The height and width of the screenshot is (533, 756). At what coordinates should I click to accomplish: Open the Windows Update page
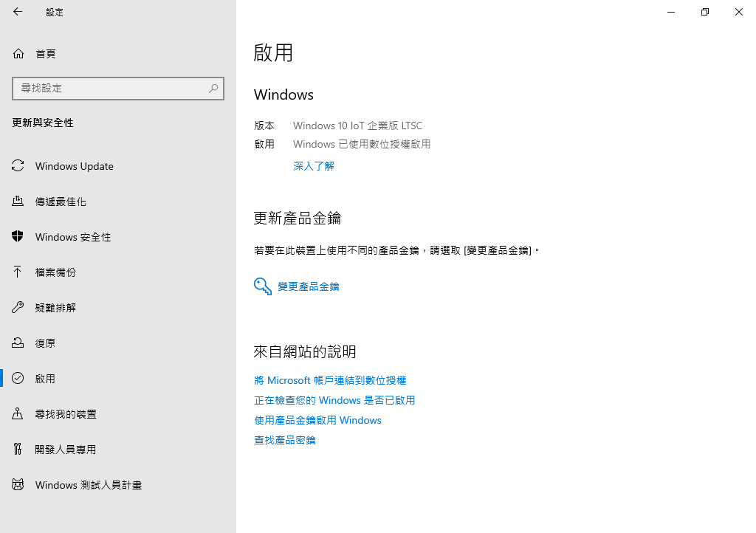point(118,166)
